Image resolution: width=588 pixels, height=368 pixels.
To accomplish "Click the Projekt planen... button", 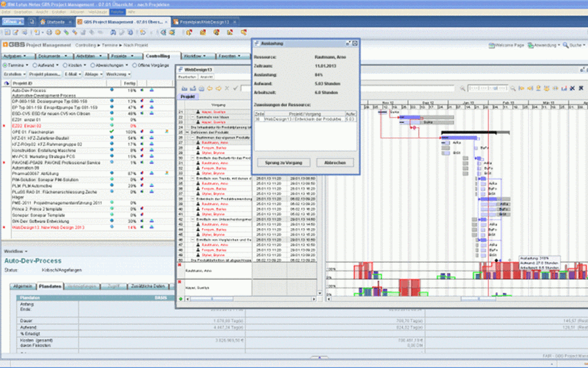I will [44, 75].
